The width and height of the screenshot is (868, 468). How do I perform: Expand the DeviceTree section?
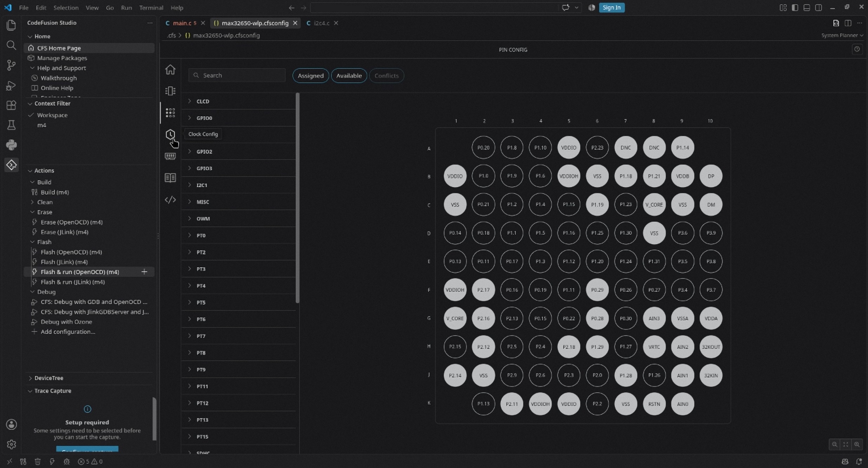tap(48, 378)
